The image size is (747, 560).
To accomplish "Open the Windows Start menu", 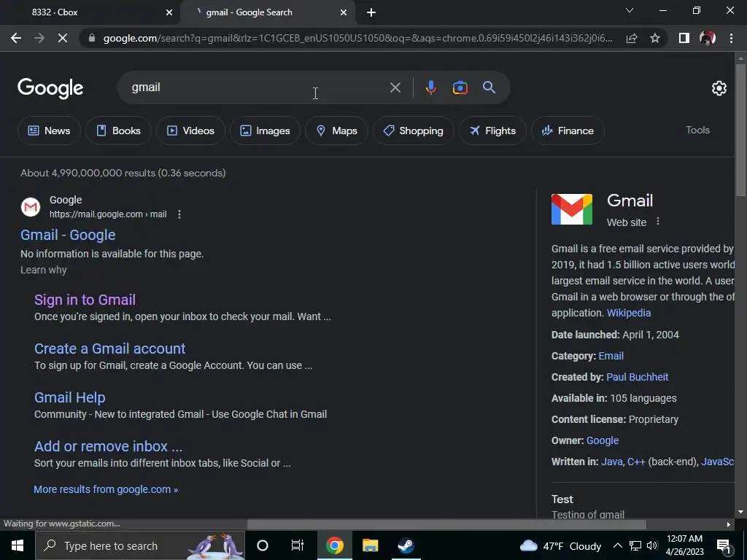I will point(18,545).
